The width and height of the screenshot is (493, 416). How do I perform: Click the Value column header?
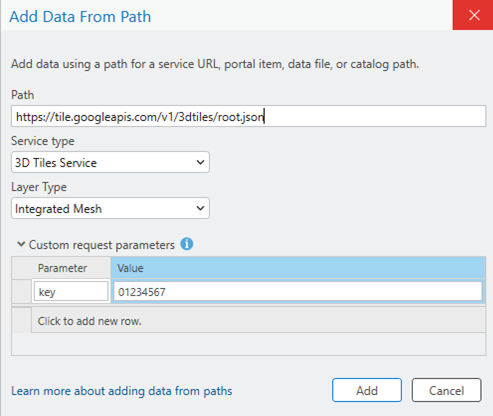pos(298,268)
